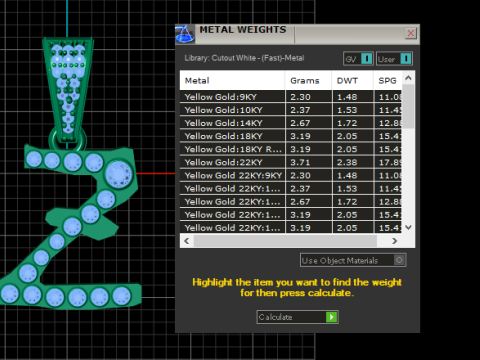Select the diamond-set tapered bail on the pendant
Viewport: 480px width, 360px height.
[68, 90]
